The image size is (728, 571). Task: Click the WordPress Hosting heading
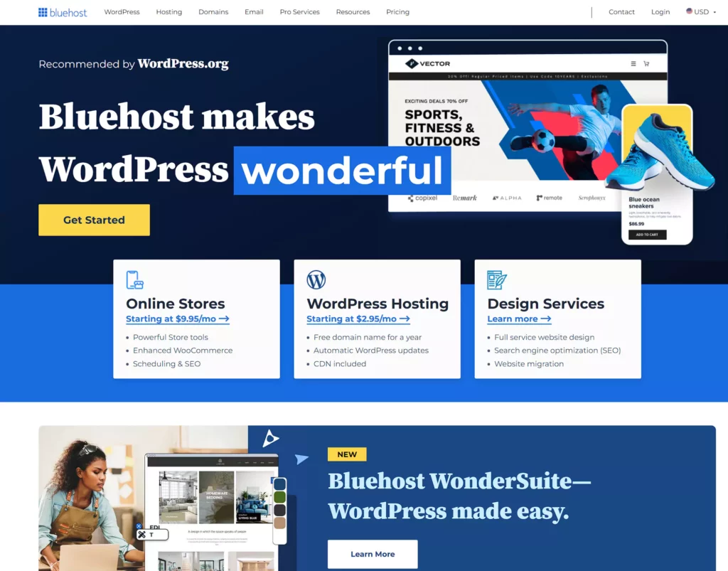378,304
